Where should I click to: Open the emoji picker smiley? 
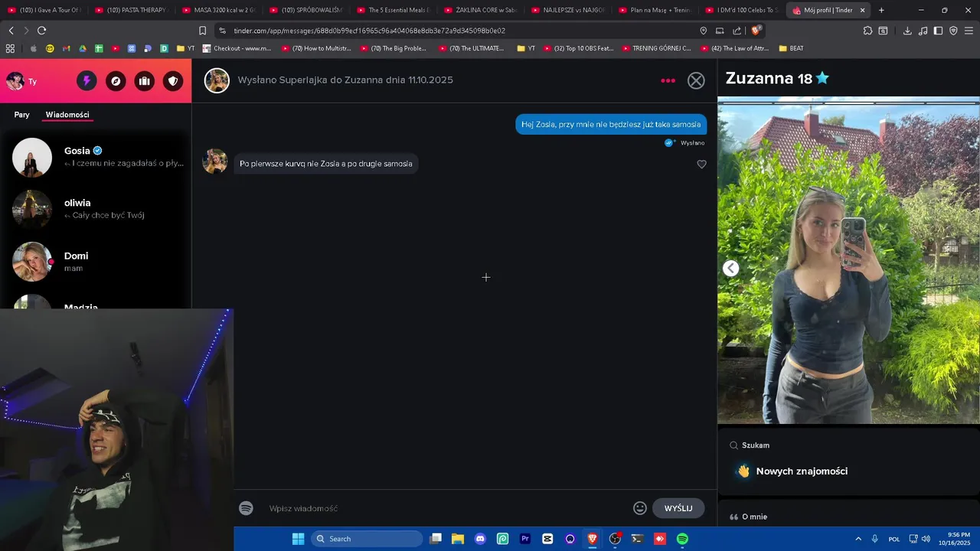tap(640, 508)
